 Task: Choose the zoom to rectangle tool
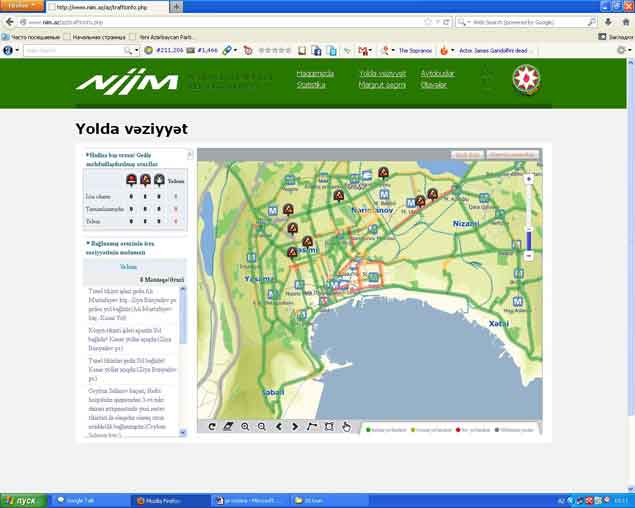click(x=329, y=426)
